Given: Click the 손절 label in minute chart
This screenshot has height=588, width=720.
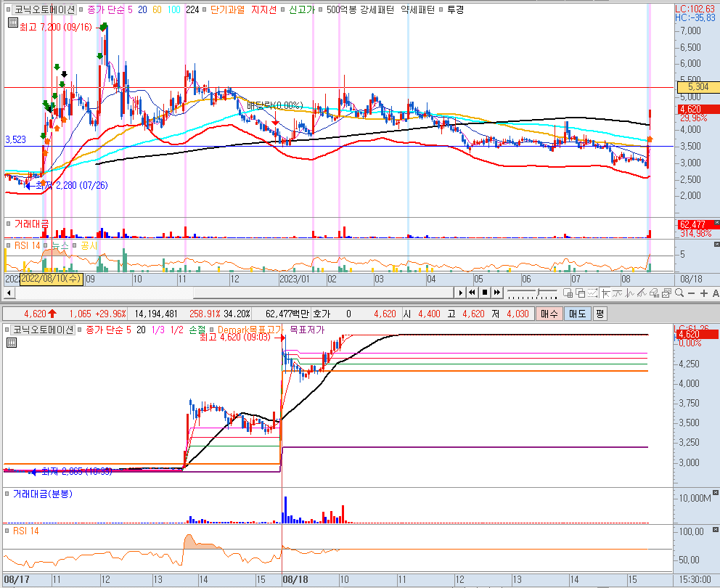Looking at the screenshot, I should coord(197,330).
